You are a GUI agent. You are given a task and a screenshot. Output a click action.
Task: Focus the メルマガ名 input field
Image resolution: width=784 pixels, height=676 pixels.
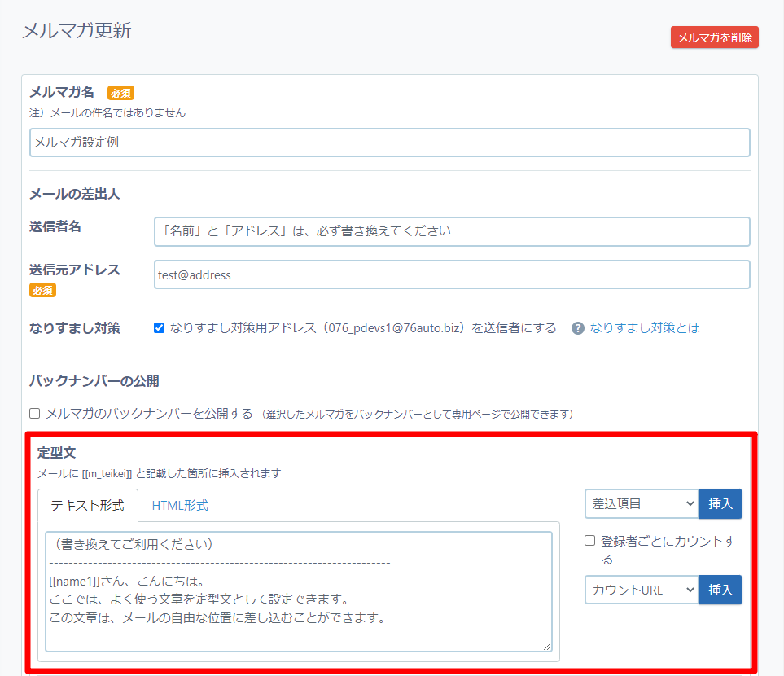tap(389, 143)
